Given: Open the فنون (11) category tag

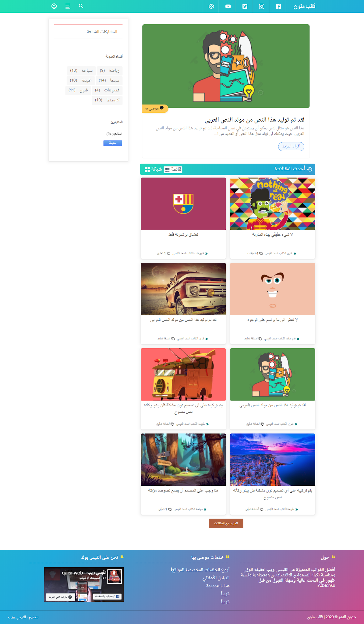Looking at the screenshot, I should [78, 90].
